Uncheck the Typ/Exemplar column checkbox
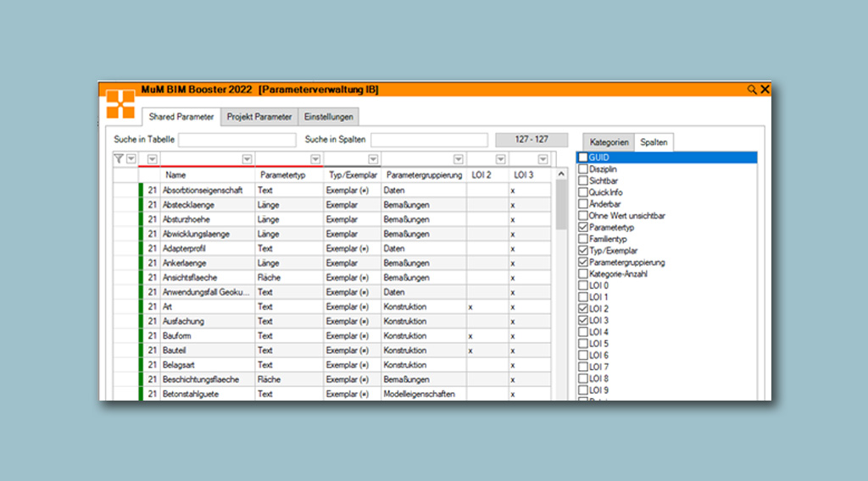The height and width of the screenshot is (481, 868). pos(583,251)
